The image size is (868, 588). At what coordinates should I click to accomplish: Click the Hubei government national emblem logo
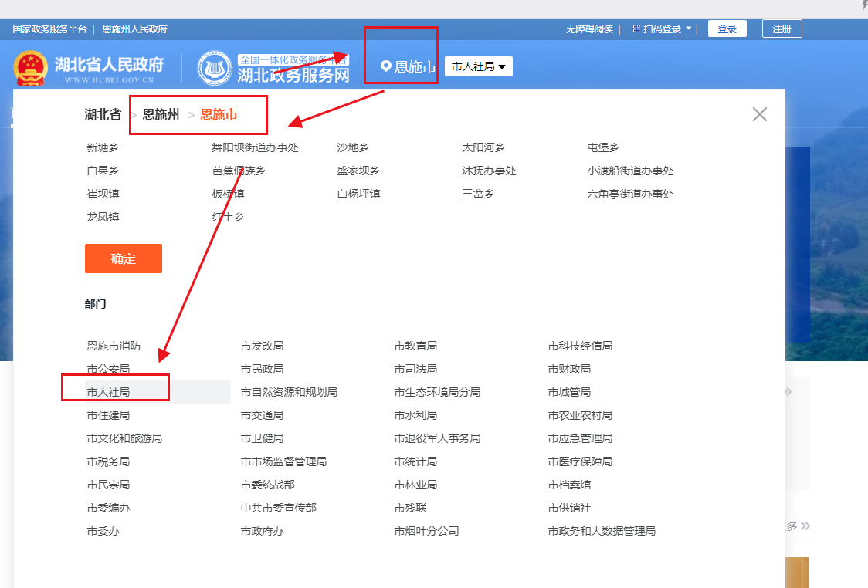pos(30,68)
